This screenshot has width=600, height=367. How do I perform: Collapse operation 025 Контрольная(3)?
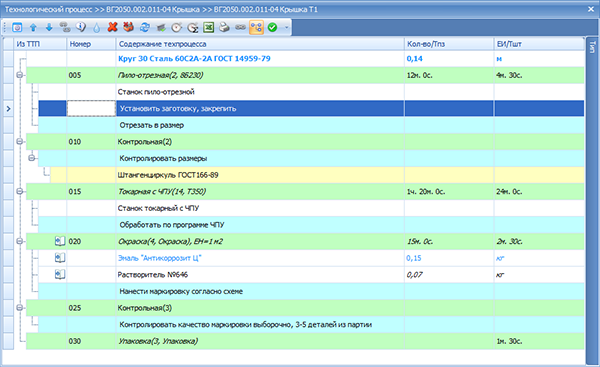click(20, 308)
